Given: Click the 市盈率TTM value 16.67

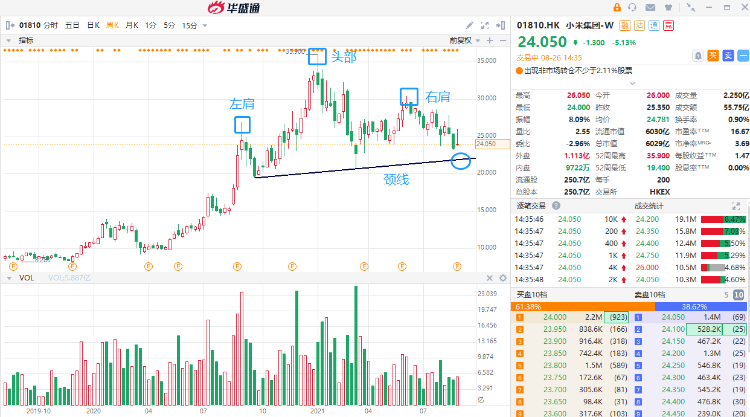Looking at the screenshot, I should (739, 132).
